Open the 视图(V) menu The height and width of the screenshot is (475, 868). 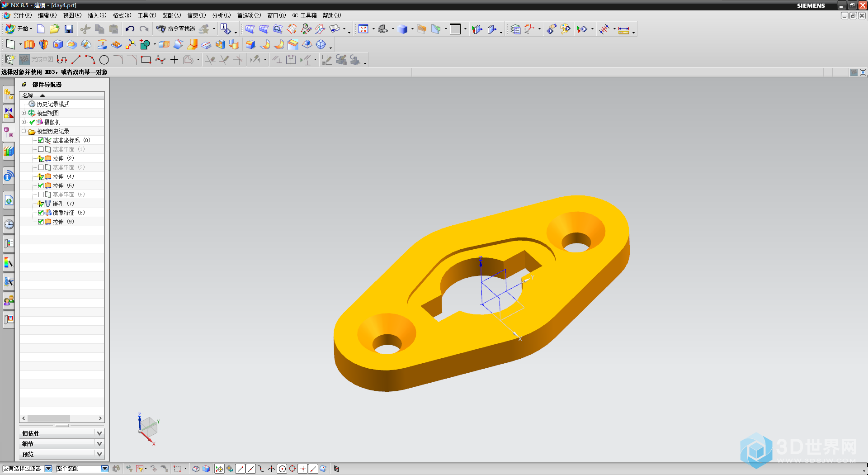pyautogui.click(x=72, y=15)
